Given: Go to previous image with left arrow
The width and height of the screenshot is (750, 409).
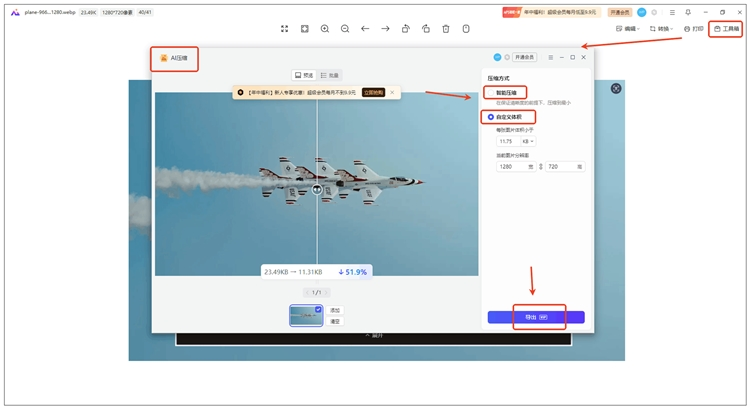Looking at the screenshot, I should (365, 29).
